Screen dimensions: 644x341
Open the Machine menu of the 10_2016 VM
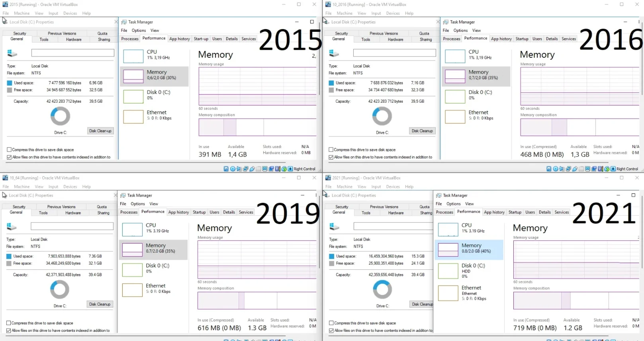pyautogui.click(x=345, y=13)
